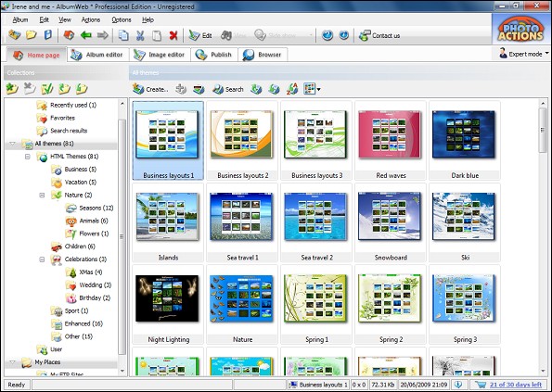Click the last collections toolbar folder icon
Image resolution: width=552 pixels, height=392 pixels.
(x=82, y=89)
